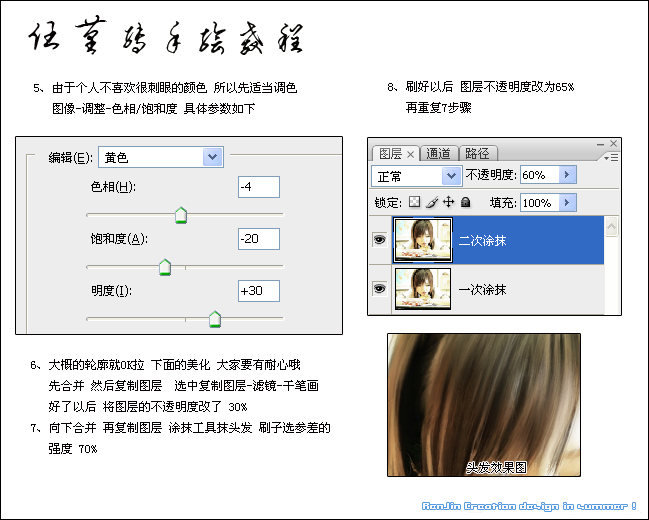Viewport: 649px width, 520px height.
Task: Click the 饱和度 saturation slider handle
Action: (165, 267)
